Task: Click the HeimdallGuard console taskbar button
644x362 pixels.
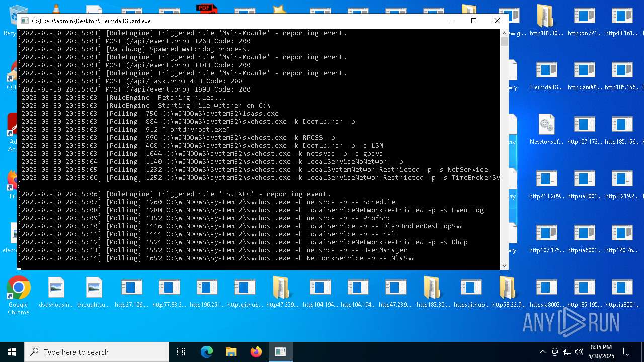Action: [x=280, y=352]
